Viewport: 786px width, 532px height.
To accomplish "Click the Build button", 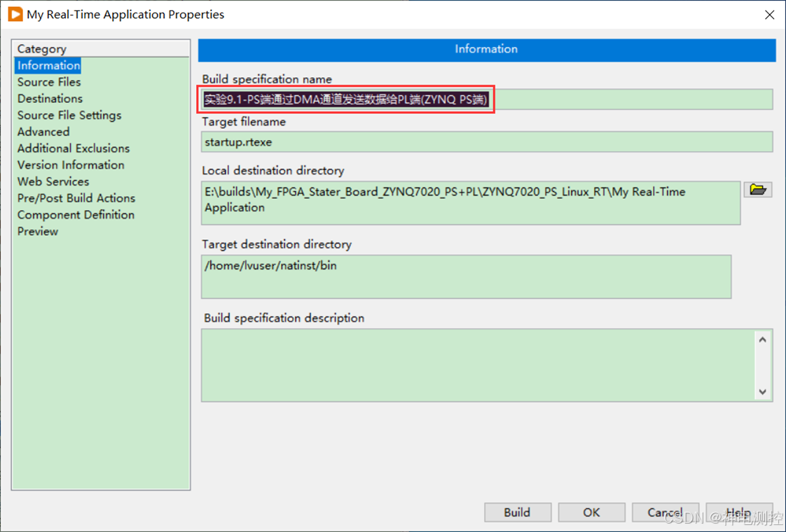I will click(518, 512).
